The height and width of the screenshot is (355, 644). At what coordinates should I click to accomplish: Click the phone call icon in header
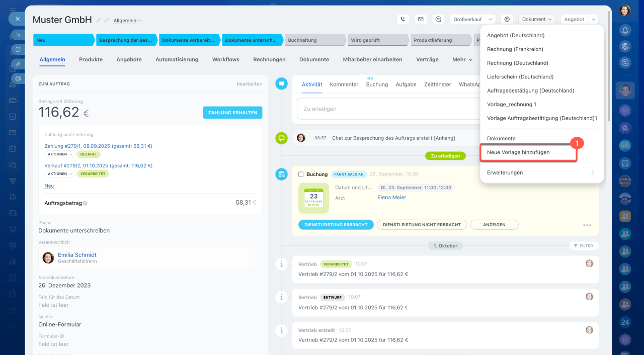pyautogui.click(x=403, y=19)
